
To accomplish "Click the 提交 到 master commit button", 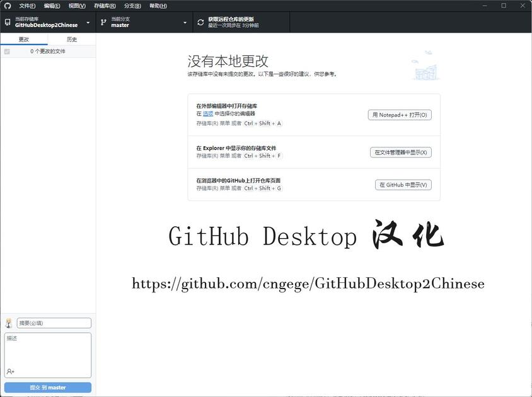I will (x=48, y=388).
